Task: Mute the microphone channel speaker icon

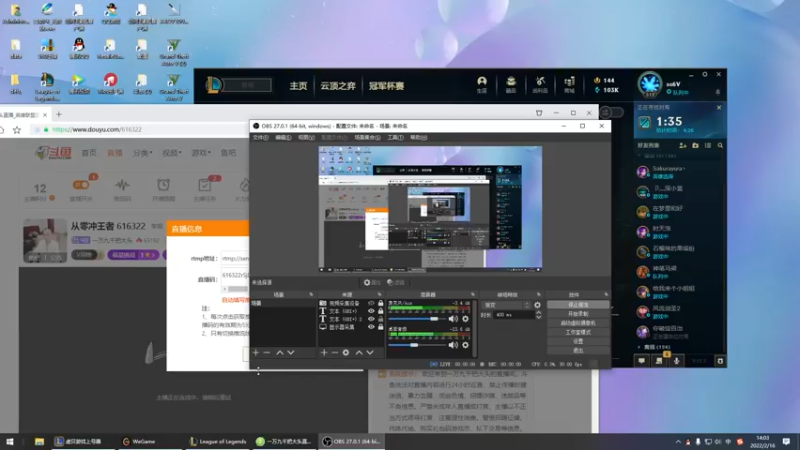Action: 453,319
